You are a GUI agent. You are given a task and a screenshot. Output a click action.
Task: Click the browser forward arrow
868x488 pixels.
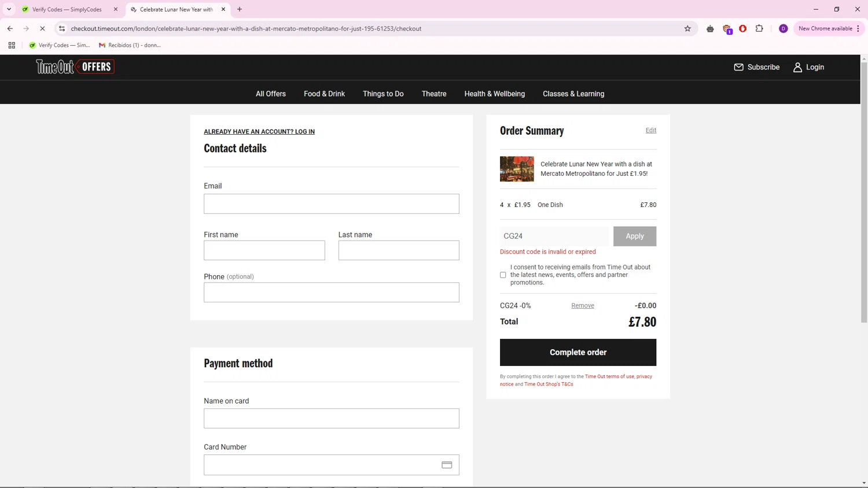(26, 28)
